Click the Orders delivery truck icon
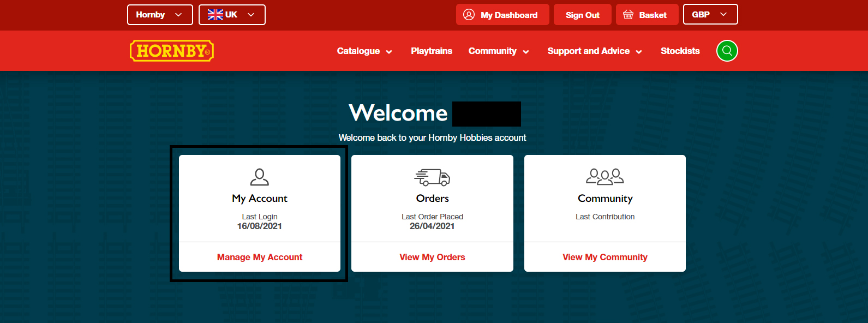868x323 pixels. 432,177
